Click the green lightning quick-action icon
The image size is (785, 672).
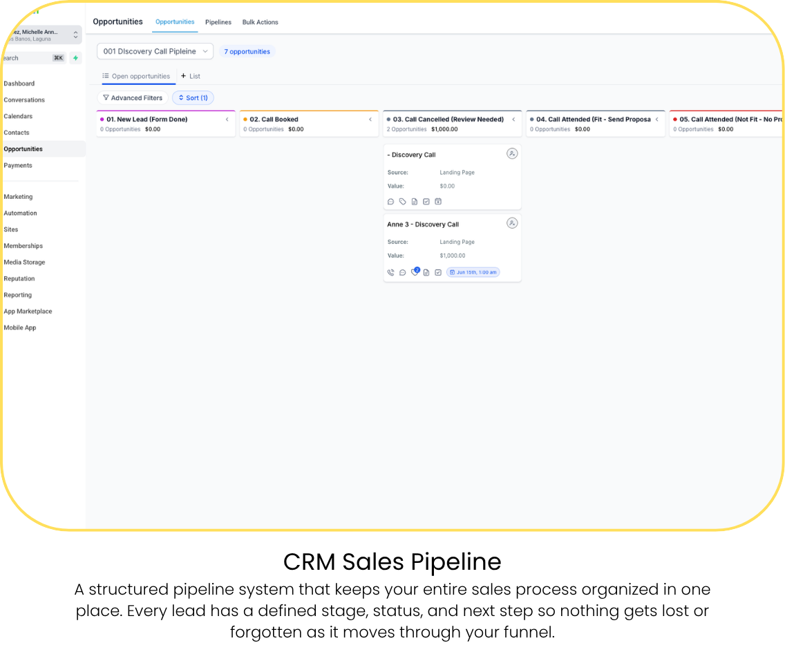click(75, 58)
